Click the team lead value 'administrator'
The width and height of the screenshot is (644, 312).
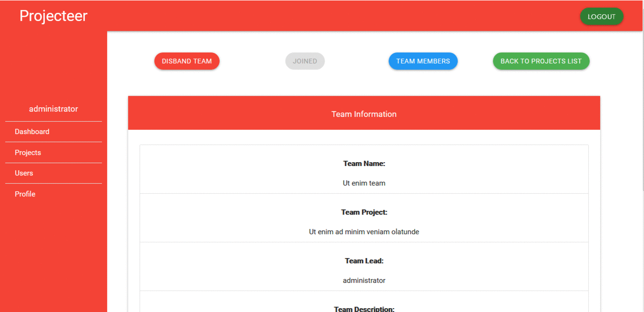(x=364, y=281)
